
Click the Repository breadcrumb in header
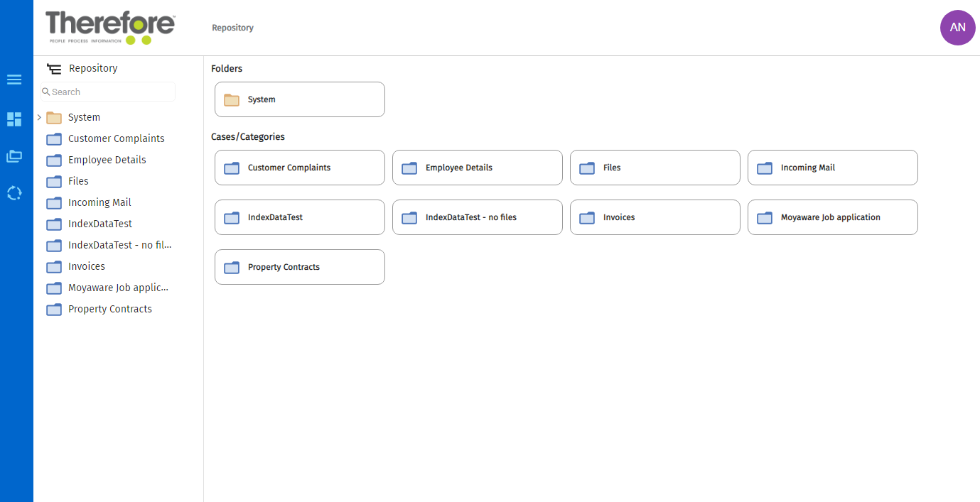[232, 28]
